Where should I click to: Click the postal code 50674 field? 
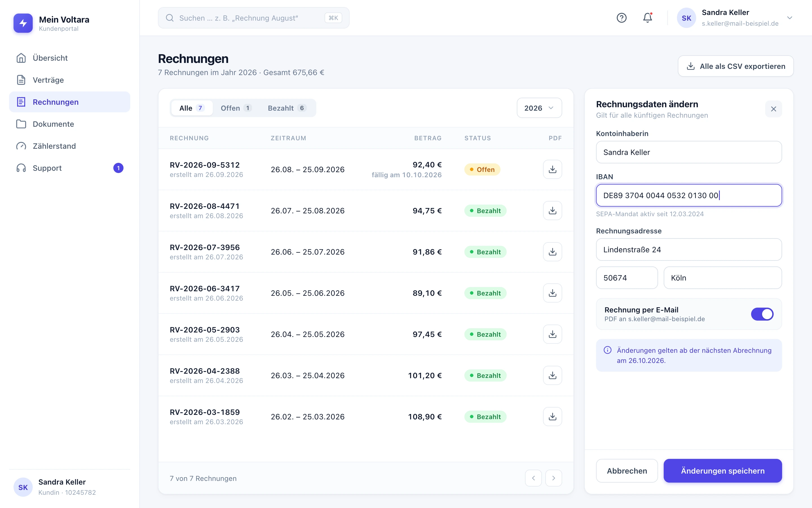tap(627, 278)
